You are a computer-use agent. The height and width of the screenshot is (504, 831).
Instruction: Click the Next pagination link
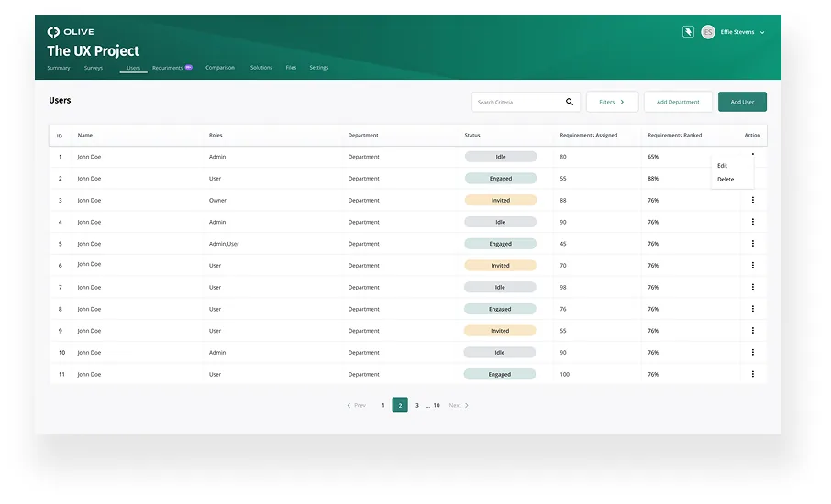click(459, 406)
